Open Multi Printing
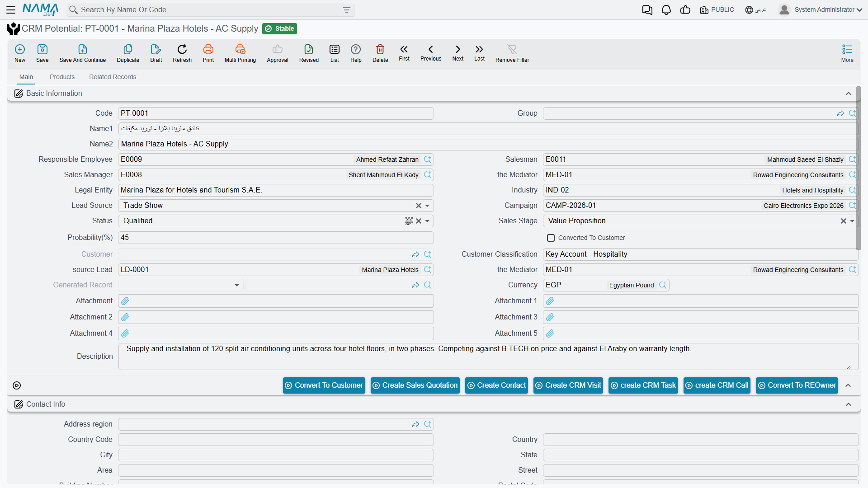The width and height of the screenshot is (868, 488). click(x=240, y=53)
